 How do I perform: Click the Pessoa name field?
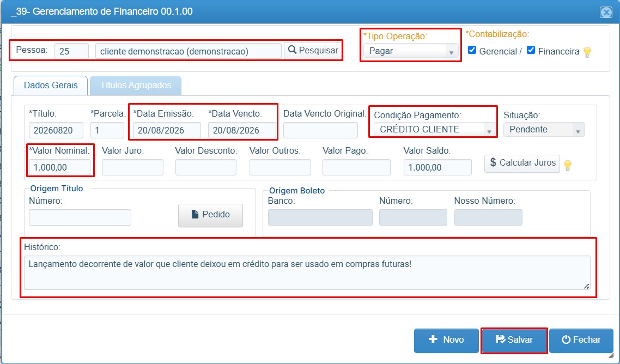coord(188,51)
